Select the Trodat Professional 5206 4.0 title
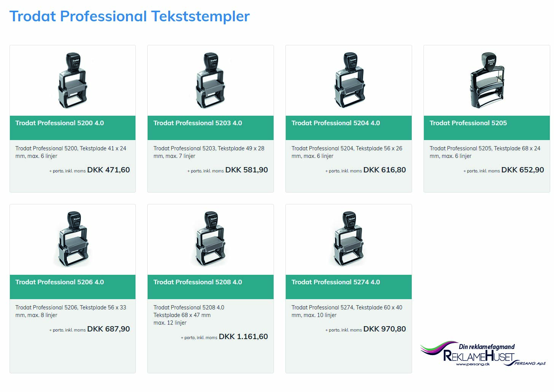Viewport: 554px width, 392px height. (x=60, y=282)
